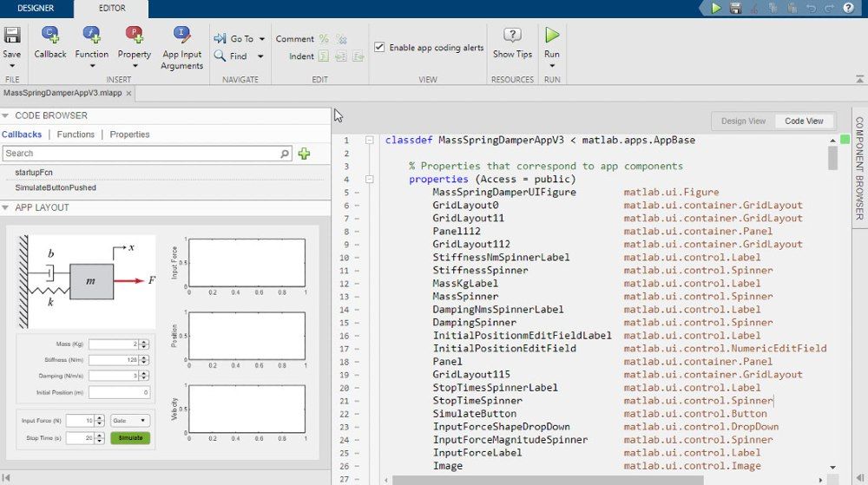Open App Input Arguments
This screenshot has height=485, width=868.
tap(182, 36)
